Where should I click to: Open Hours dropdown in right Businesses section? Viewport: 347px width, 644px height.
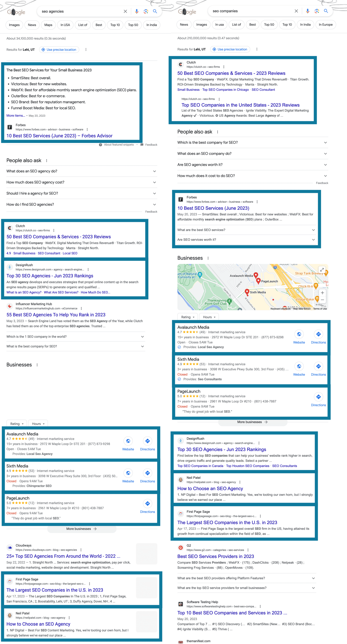tap(209, 317)
